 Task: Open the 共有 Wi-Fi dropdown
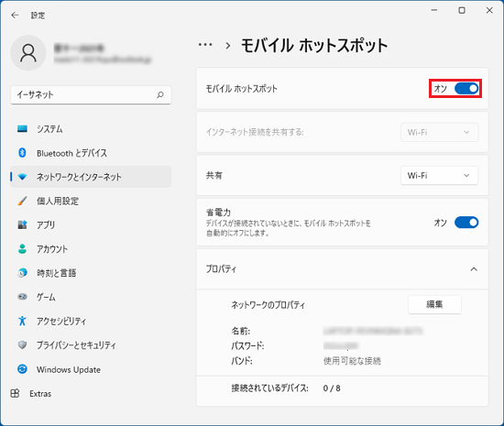[439, 175]
